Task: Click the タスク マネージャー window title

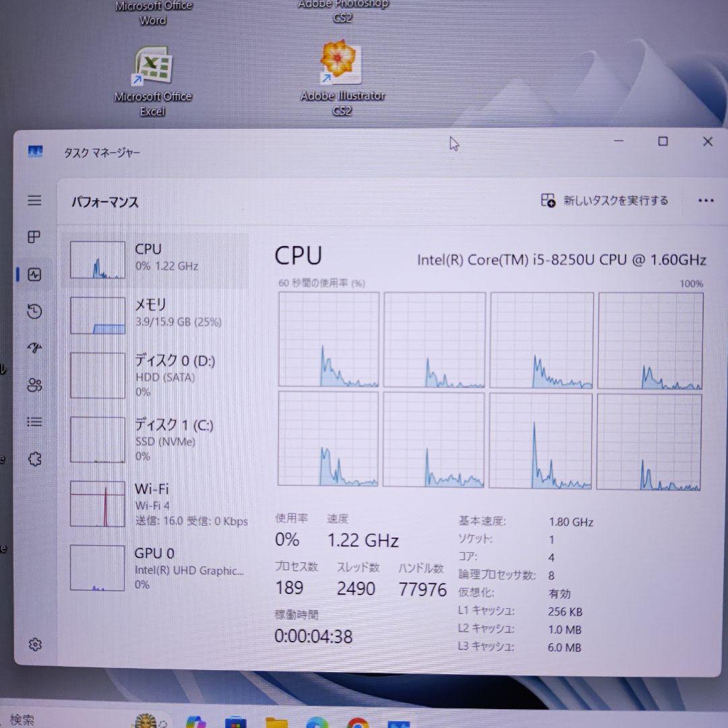Action: (x=102, y=153)
